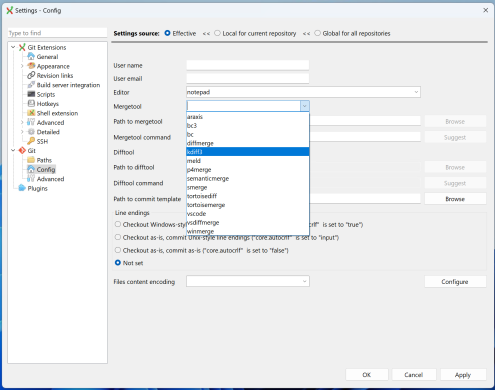Open the Hotkeys icon in tree
Viewport: 495px width, 390px height.
coord(31,104)
